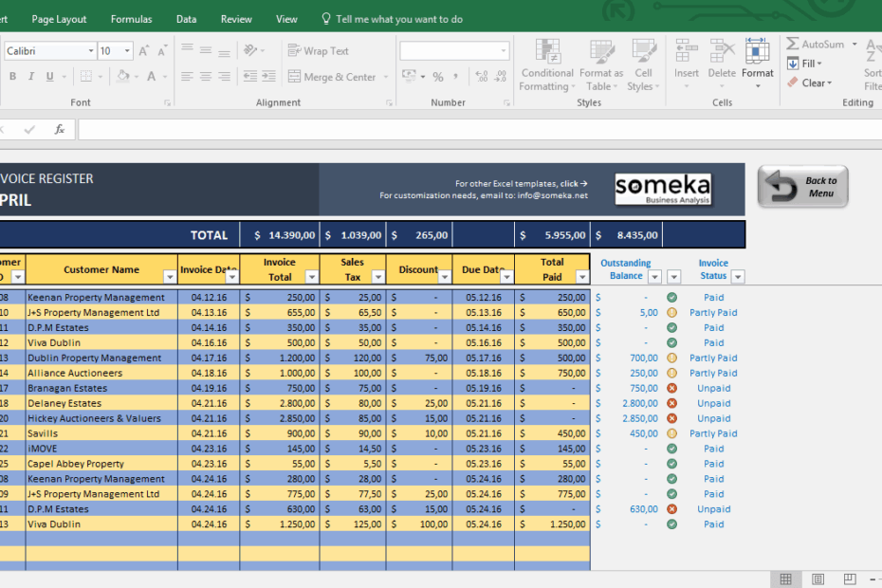Open the Customer Name filter dropdown
The height and width of the screenshot is (588, 882).
coord(172,277)
